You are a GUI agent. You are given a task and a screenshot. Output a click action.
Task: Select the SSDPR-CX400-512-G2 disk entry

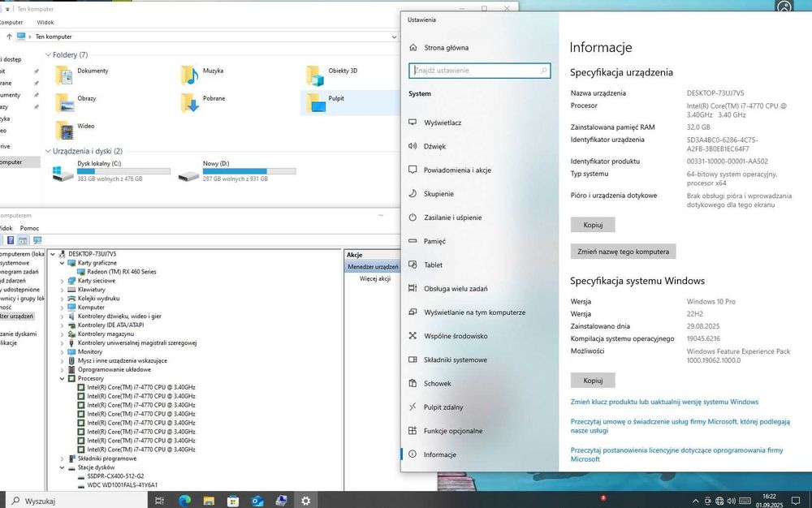(115, 476)
